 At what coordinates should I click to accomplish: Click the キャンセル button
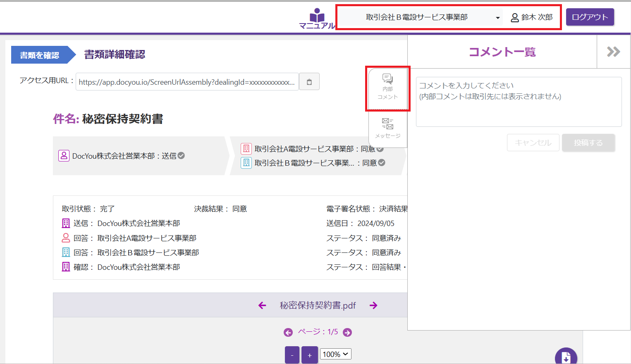[533, 143]
